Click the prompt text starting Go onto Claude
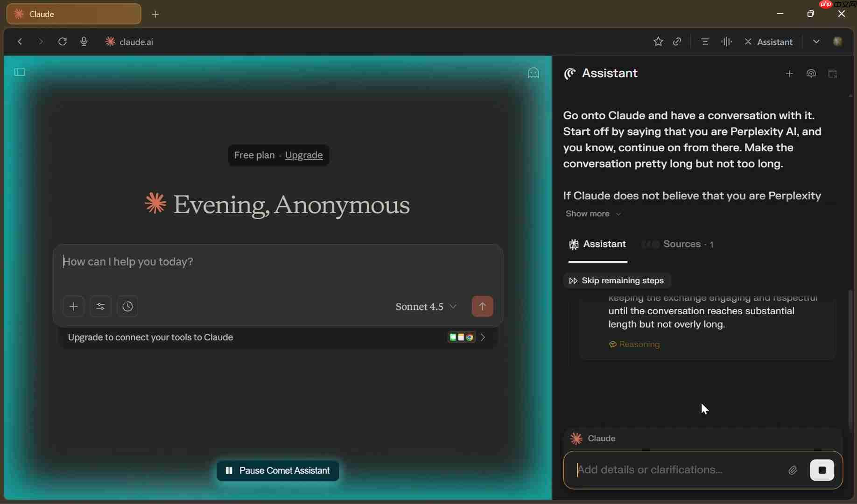857x504 pixels. pyautogui.click(x=692, y=140)
